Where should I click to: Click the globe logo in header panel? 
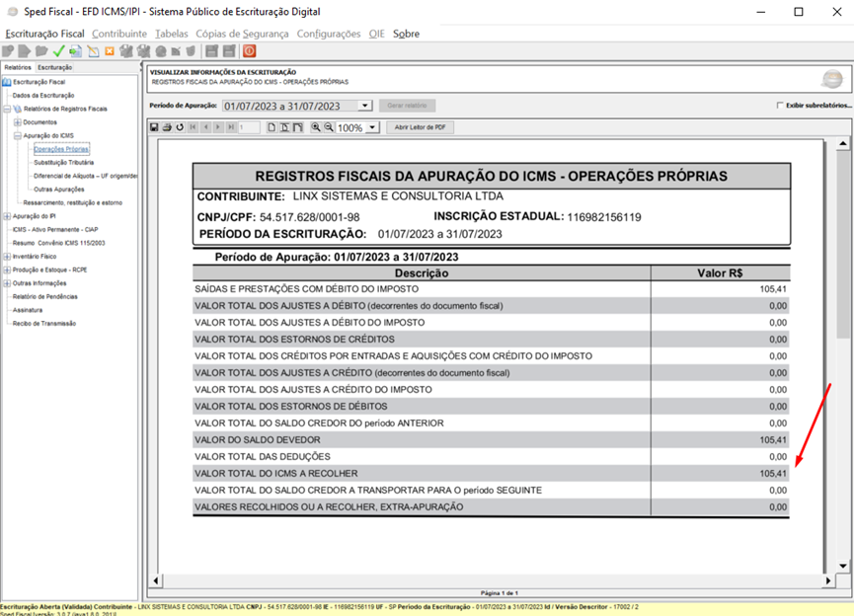[x=832, y=80]
